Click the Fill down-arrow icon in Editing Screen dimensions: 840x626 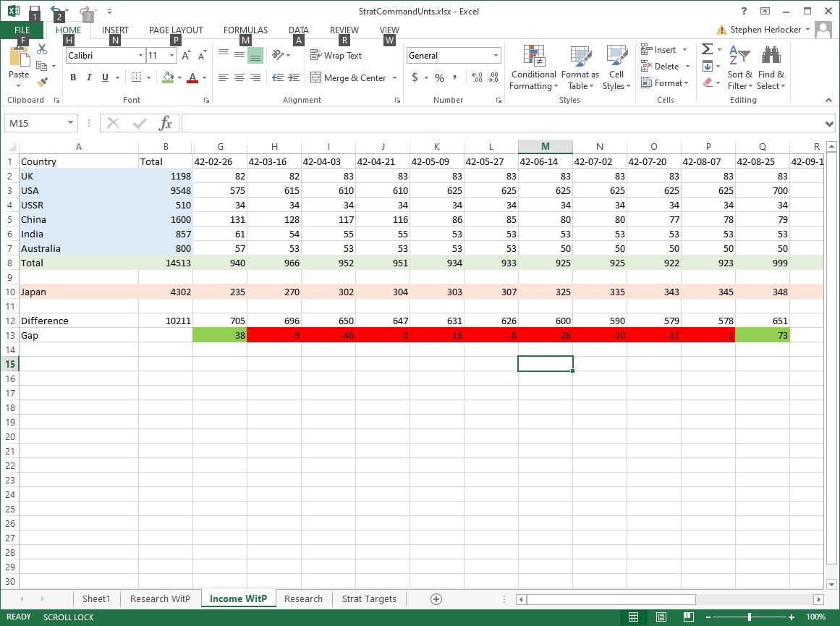coord(707,67)
